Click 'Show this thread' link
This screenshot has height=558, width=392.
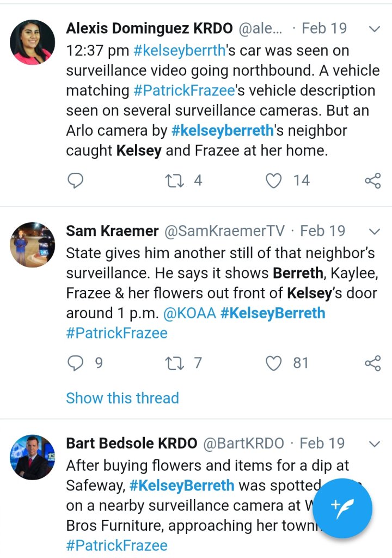click(x=122, y=398)
